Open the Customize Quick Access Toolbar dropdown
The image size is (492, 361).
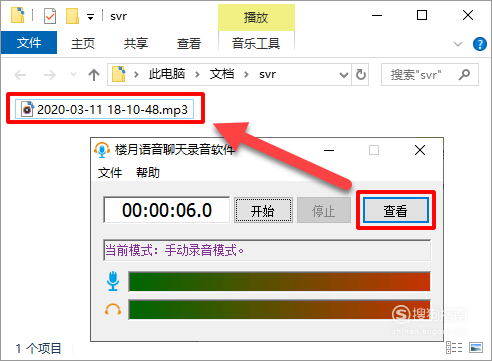pyautogui.click(x=90, y=16)
